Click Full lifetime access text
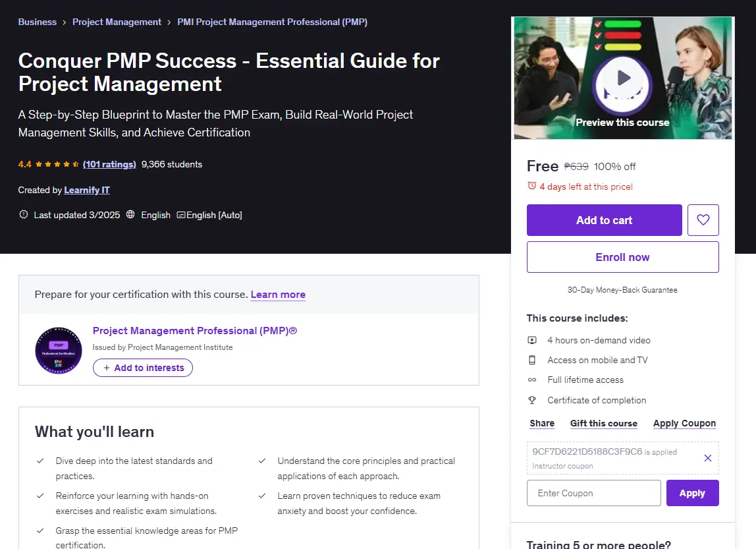 tap(585, 380)
